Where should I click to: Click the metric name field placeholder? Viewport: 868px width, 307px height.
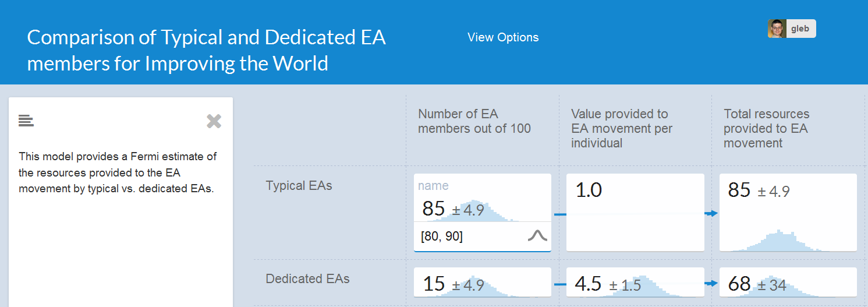434,186
